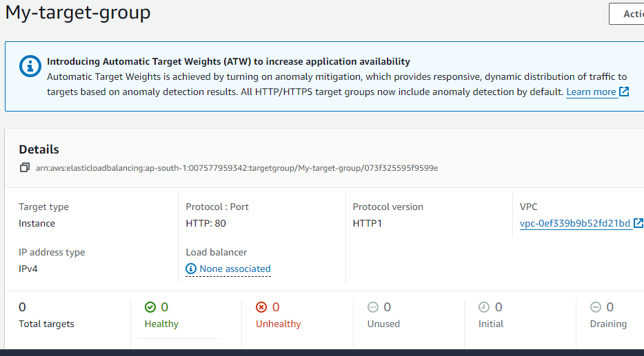This screenshot has height=356, width=644.
Task: Click the Unused status icon
Action: point(373,307)
